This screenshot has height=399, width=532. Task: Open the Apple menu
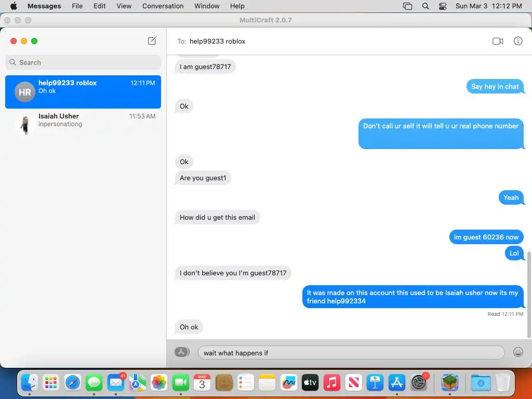pyautogui.click(x=14, y=6)
